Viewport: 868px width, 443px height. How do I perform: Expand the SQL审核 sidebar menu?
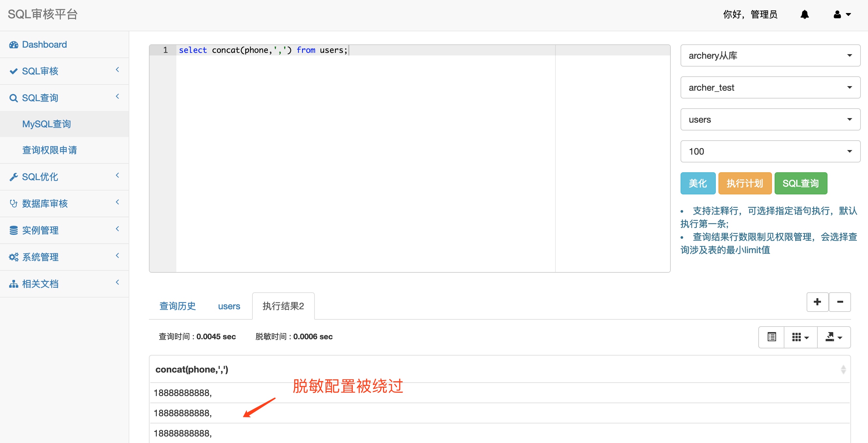click(64, 71)
